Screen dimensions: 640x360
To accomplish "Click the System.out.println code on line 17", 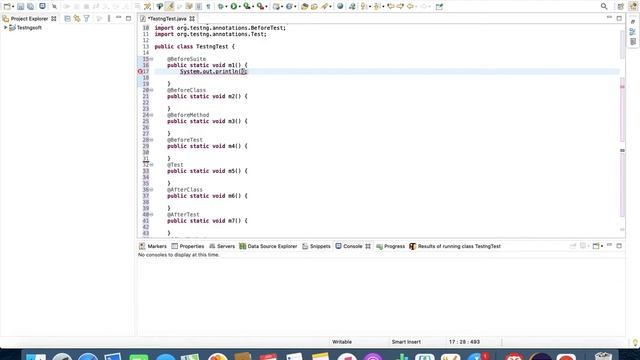I will [x=213, y=71].
